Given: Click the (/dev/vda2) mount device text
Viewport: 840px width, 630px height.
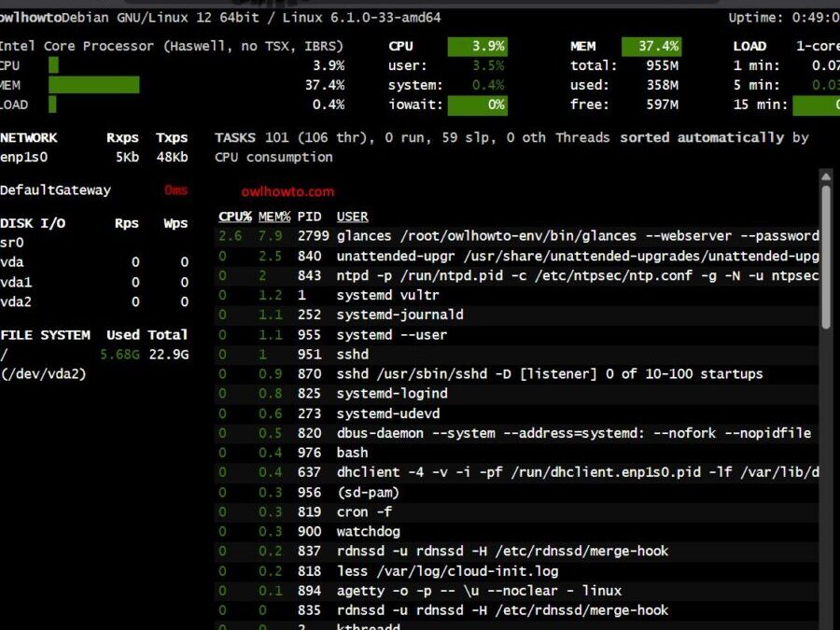Looking at the screenshot, I should point(43,374).
